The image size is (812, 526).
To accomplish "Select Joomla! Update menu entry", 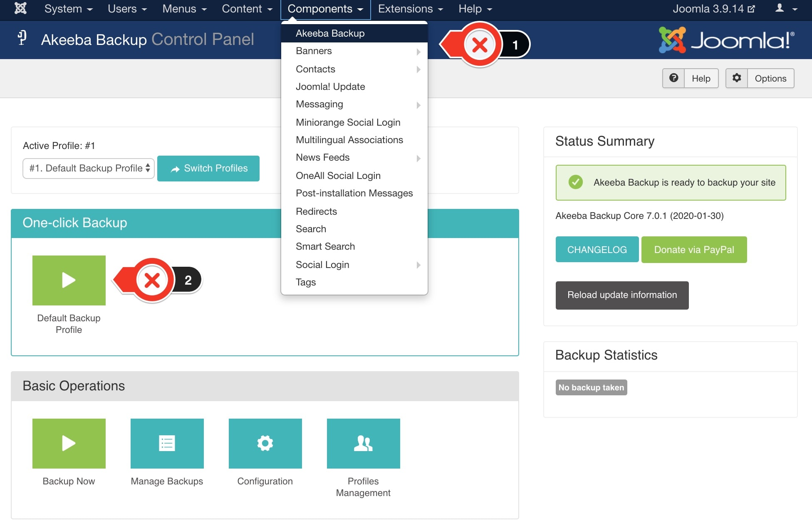I will click(354, 87).
